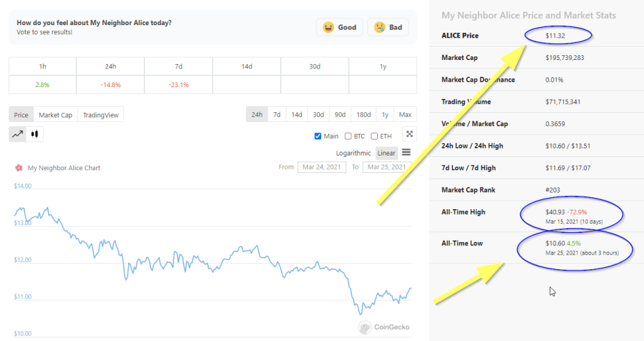Image resolution: width=644 pixels, height=341 pixels.
Task: Open chart hamburger export menu
Action: coord(406,153)
